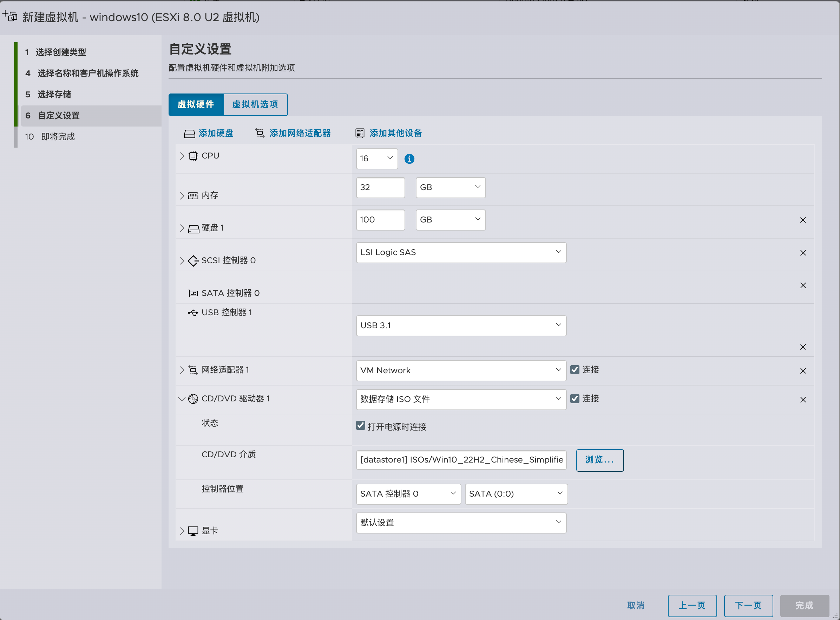This screenshot has width=840, height=620.
Task: Expand the CPU settings row
Action: (x=182, y=156)
